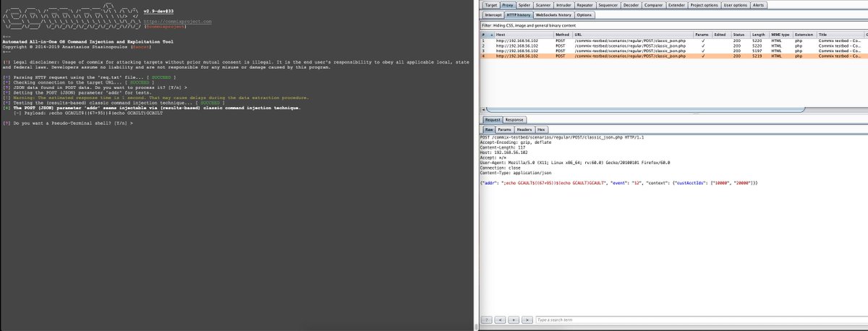Sort by the Edited column header

[722, 35]
